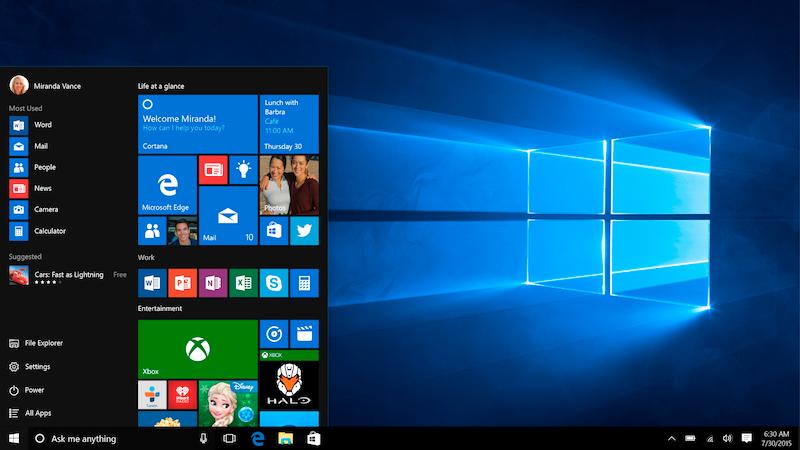Screen dimensions: 800x450
Task: Open Action Center notifications icon
Action: point(746,439)
